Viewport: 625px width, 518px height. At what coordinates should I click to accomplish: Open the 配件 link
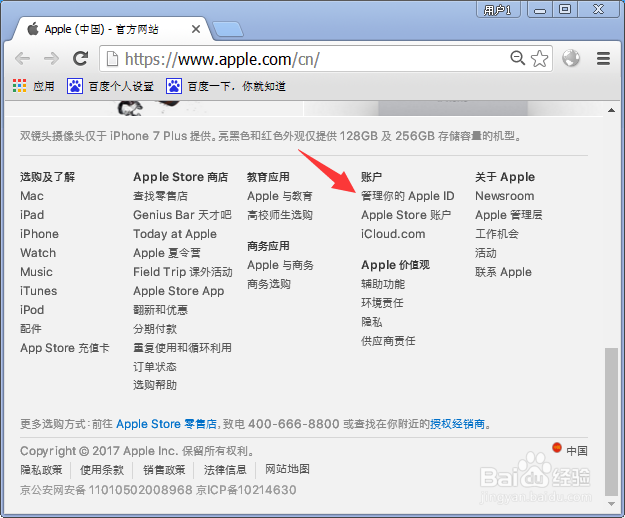click(31, 329)
